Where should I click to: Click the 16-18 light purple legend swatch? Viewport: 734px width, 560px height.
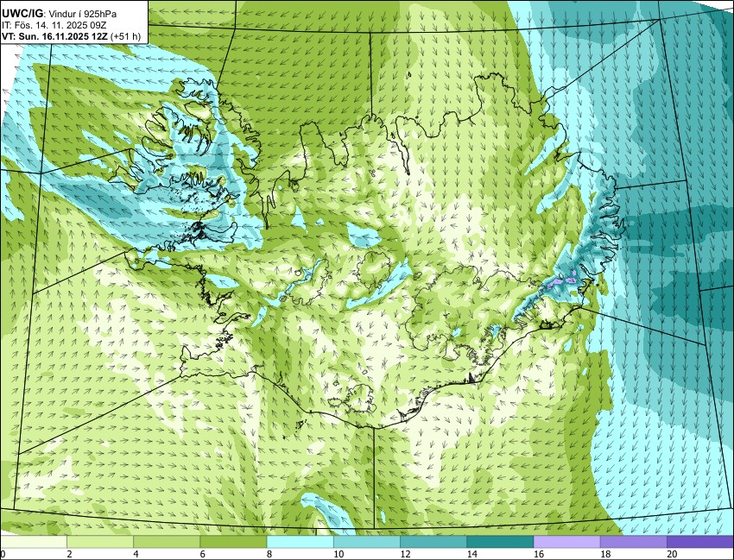pos(566,542)
